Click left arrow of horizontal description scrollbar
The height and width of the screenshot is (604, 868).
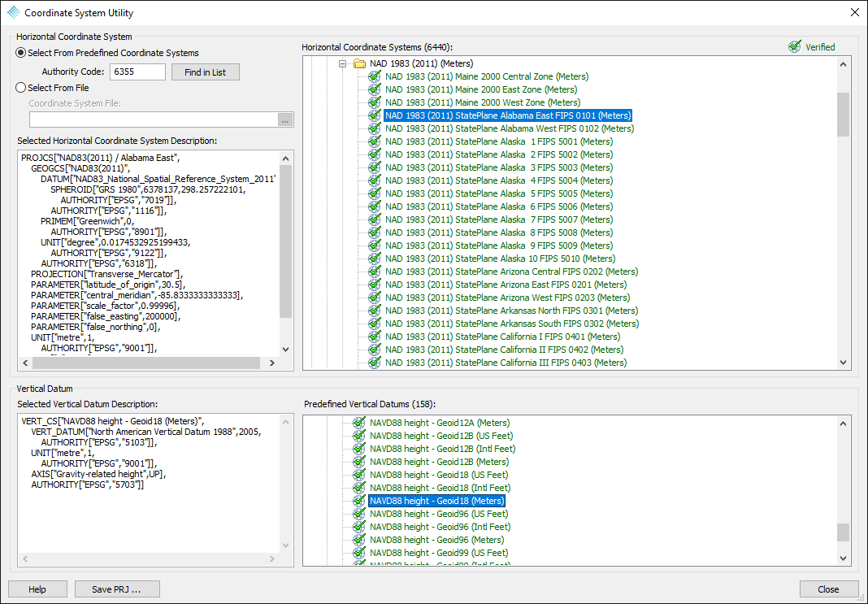[x=25, y=363]
